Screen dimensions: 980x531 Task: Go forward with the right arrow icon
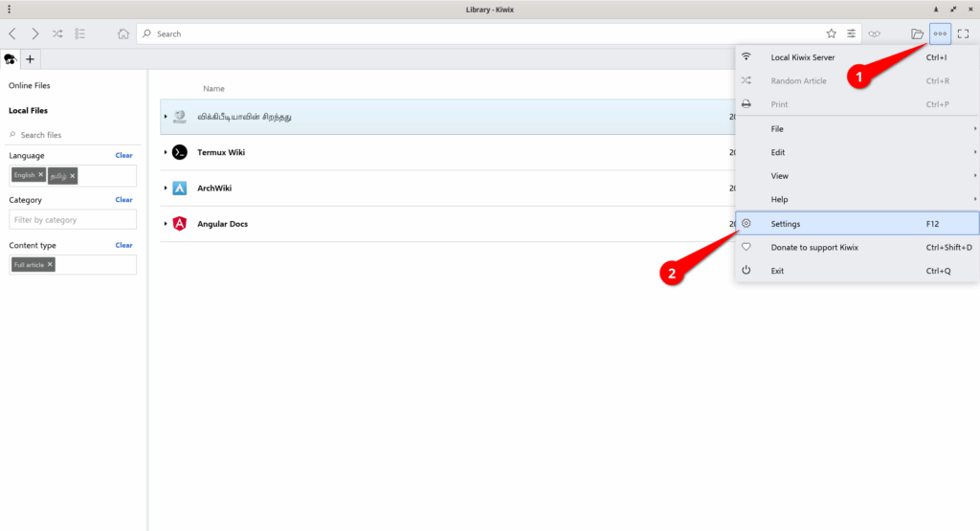click(x=35, y=33)
